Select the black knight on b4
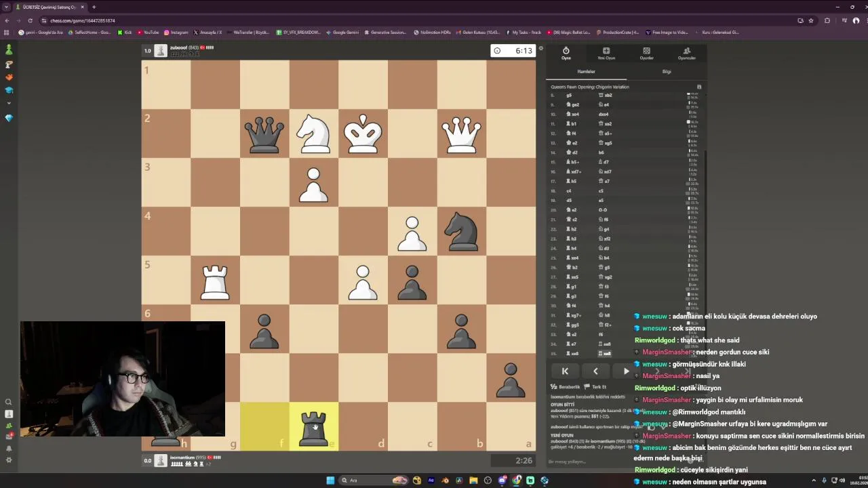Viewport: 868px width, 488px height. coord(462,232)
